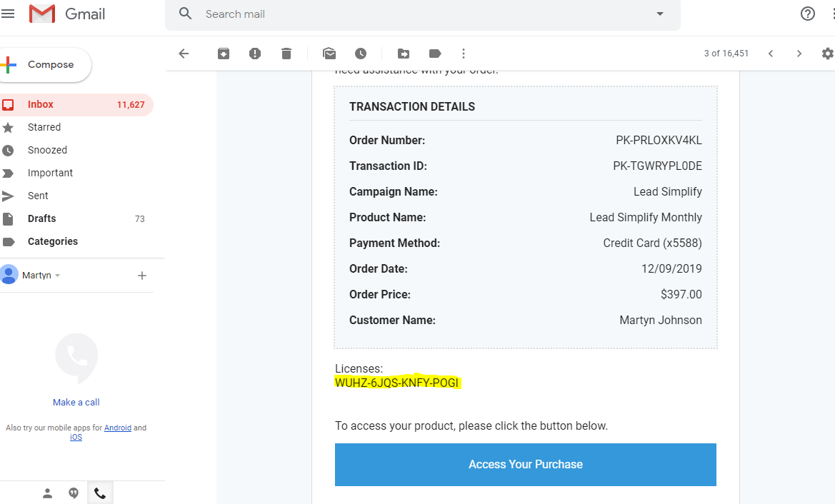Open the Inbox folder
Viewport: 835px width, 504px height.
coord(41,104)
